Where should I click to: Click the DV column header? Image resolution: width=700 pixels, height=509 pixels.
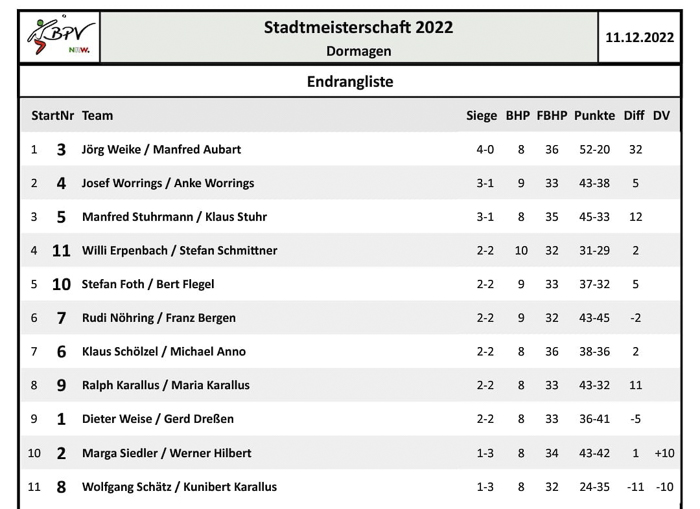pyautogui.click(x=661, y=116)
